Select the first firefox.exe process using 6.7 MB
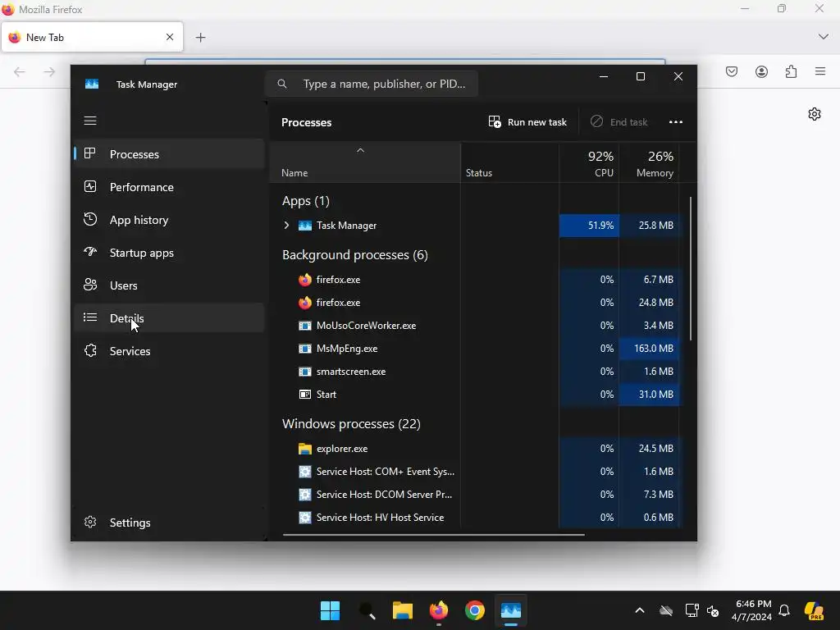 coord(475,280)
